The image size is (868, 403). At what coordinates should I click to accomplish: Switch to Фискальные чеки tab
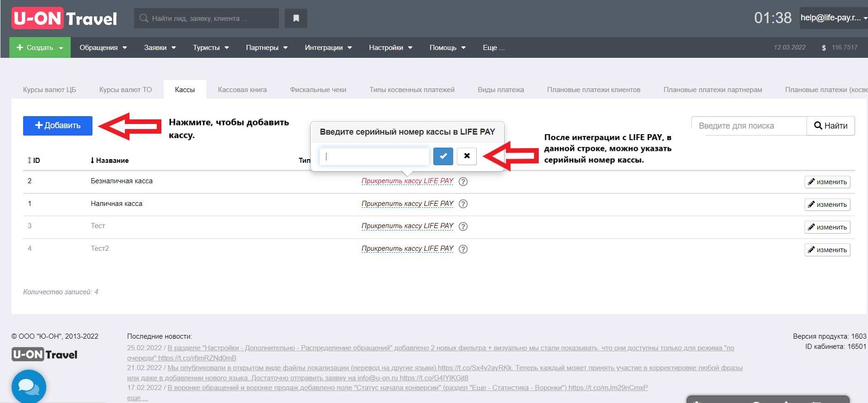point(318,90)
